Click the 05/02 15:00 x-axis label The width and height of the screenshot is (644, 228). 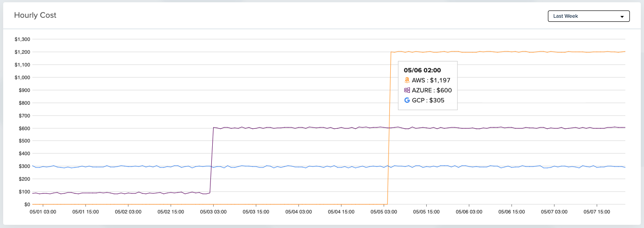pos(170,212)
